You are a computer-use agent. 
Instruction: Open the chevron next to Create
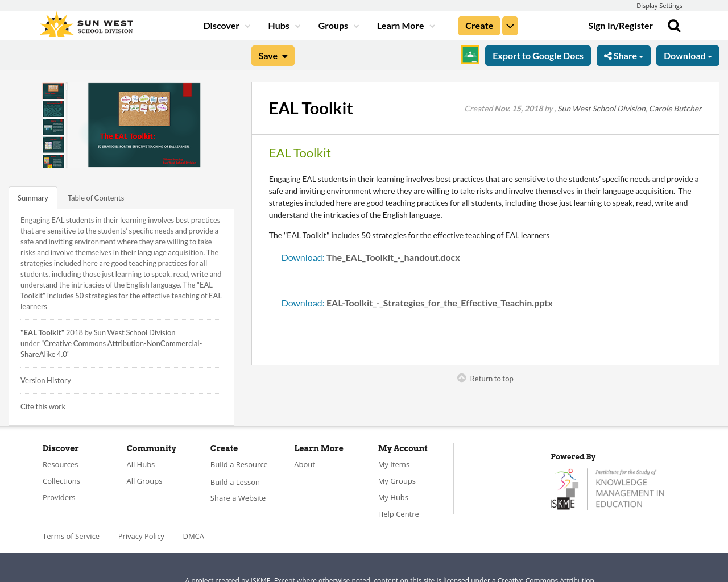click(x=510, y=24)
